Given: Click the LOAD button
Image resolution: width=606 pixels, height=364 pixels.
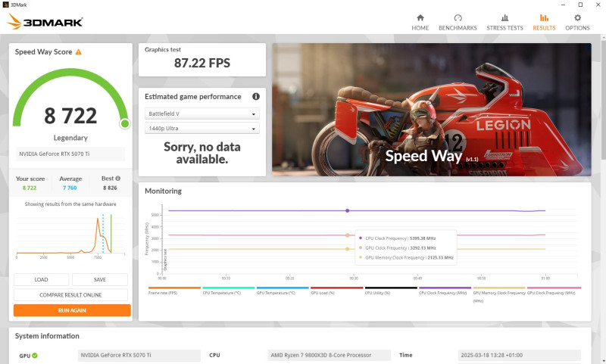Looking at the screenshot, I should click(x=41, y=279).
